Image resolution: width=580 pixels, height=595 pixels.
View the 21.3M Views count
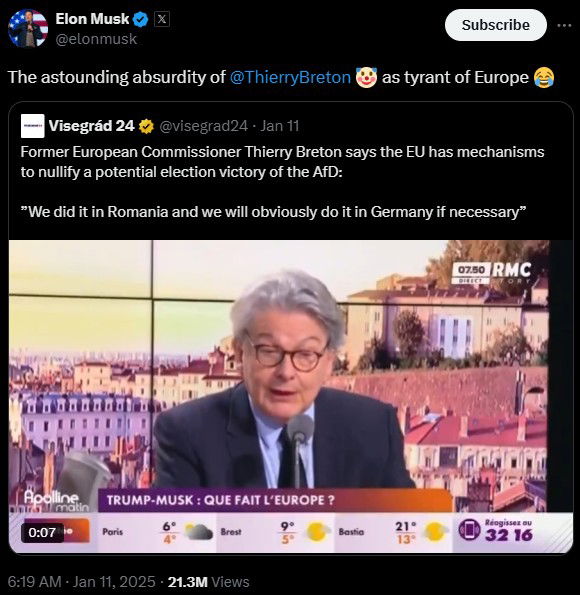208,582
